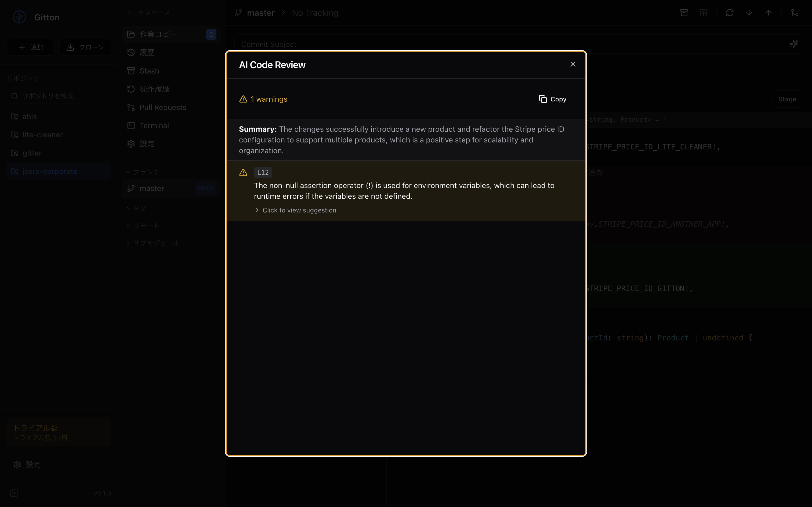Screen dimensions: 812x507
Task: Copy the AI review results
Action: (x=552, y=99)
